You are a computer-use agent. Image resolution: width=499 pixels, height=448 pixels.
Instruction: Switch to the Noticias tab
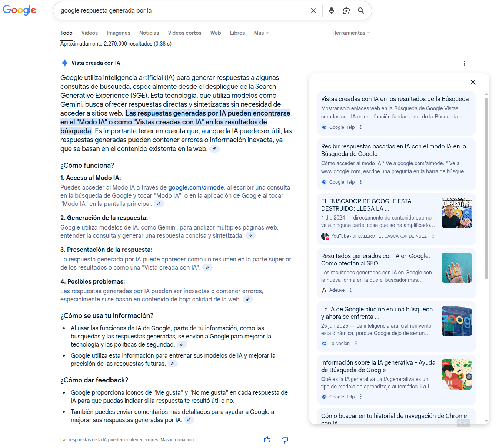tap(149, 33)
